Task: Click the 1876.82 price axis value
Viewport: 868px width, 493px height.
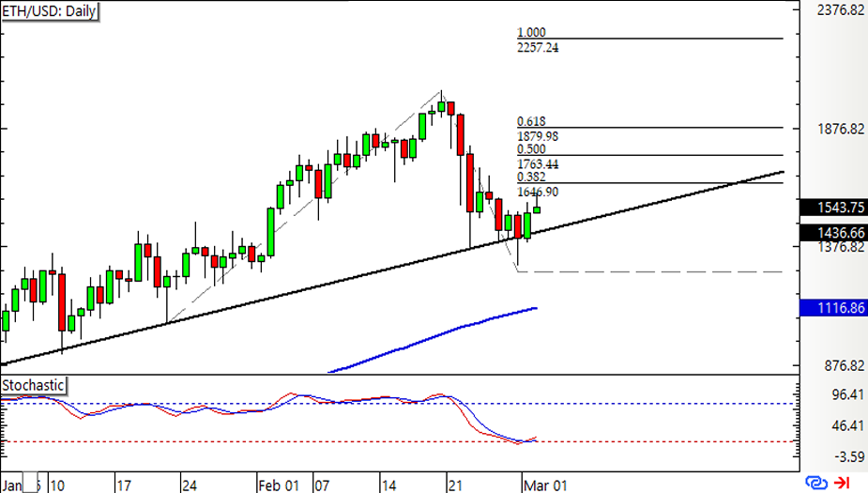Action: (x=841, y=129)
